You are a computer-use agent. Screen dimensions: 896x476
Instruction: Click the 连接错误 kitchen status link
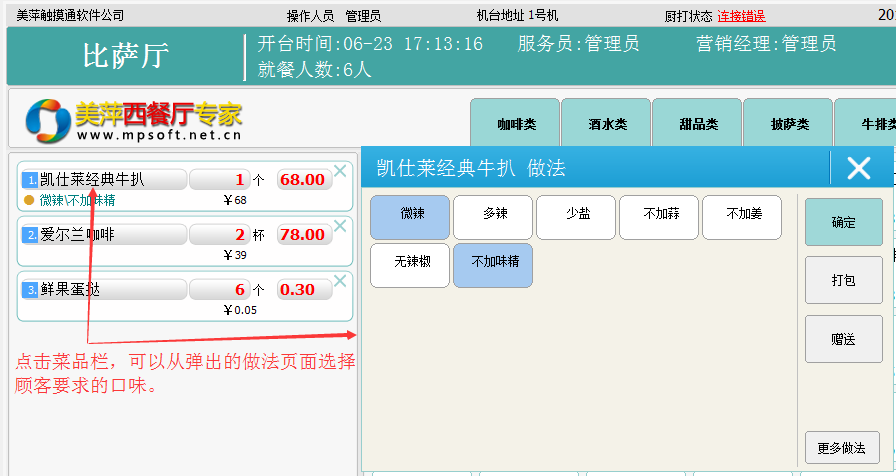[x=741, y=16]
